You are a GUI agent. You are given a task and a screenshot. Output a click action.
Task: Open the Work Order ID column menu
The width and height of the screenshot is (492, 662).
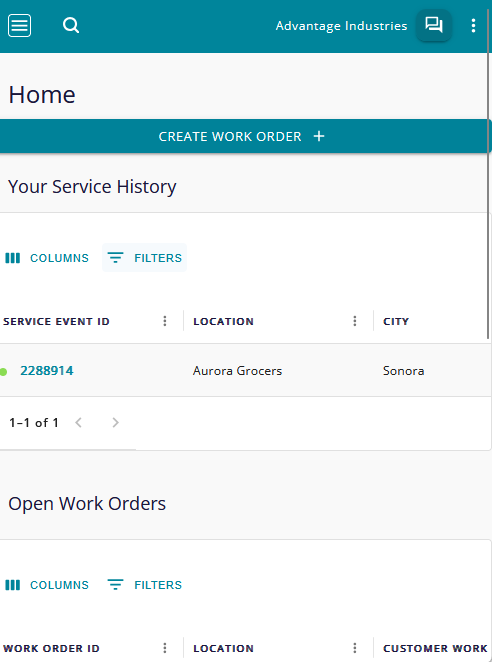(x=165, y=648)
